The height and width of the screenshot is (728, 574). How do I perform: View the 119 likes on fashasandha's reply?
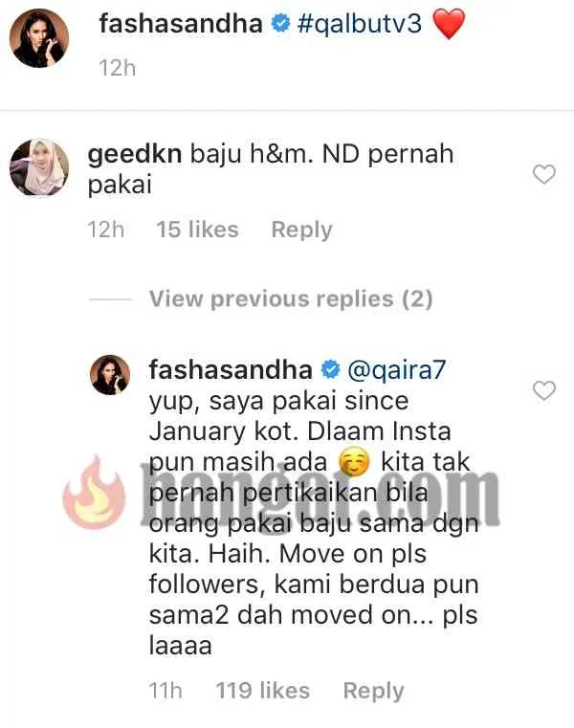(263, 691)
